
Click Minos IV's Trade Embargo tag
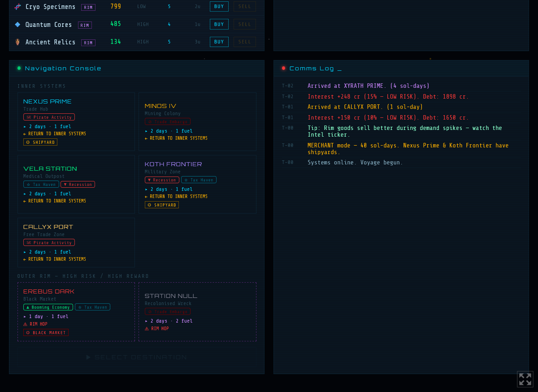[x=168, y=122]
